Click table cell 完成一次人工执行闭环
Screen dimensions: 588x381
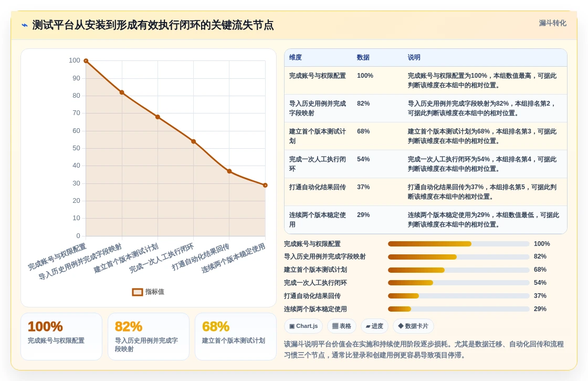click(317, 164)
